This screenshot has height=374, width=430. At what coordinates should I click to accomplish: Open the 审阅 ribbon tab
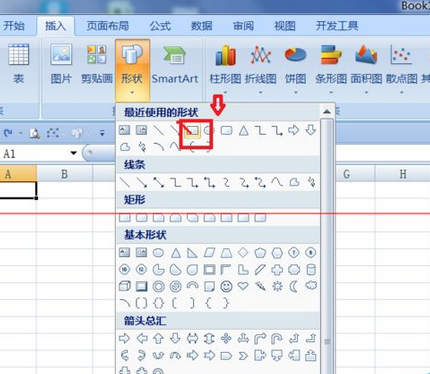243,26
